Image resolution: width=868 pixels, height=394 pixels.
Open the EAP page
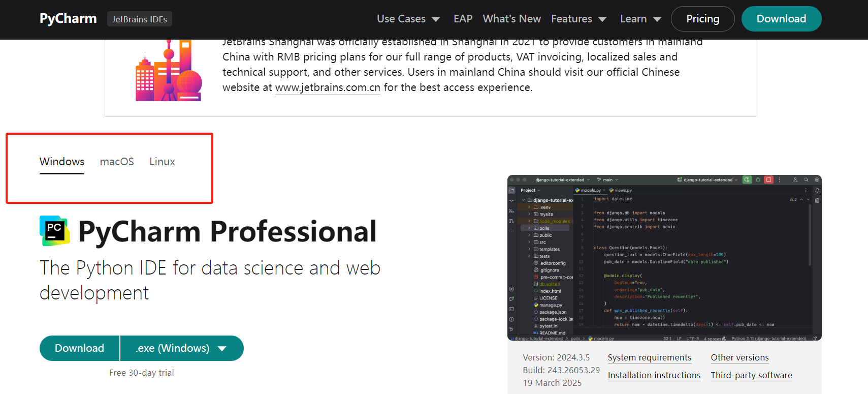[x=463, y=19]
